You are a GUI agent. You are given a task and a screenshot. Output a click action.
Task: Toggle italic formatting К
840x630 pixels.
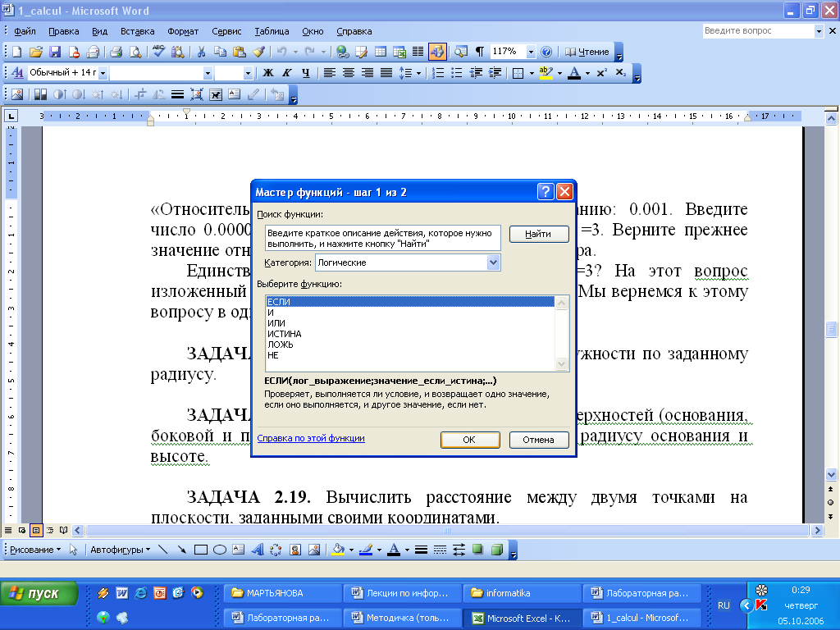(x=287, y=73)
